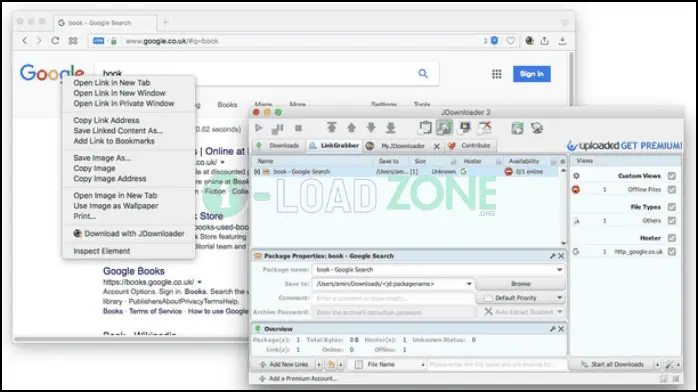
Task: Toggle the Others file type checkbox
Action: 672,220
